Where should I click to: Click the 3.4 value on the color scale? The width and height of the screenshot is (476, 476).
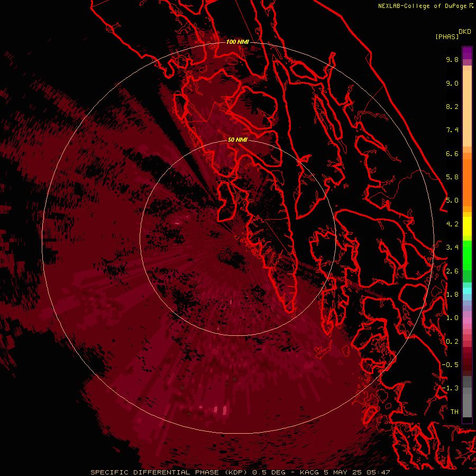[x=452, y=248]
